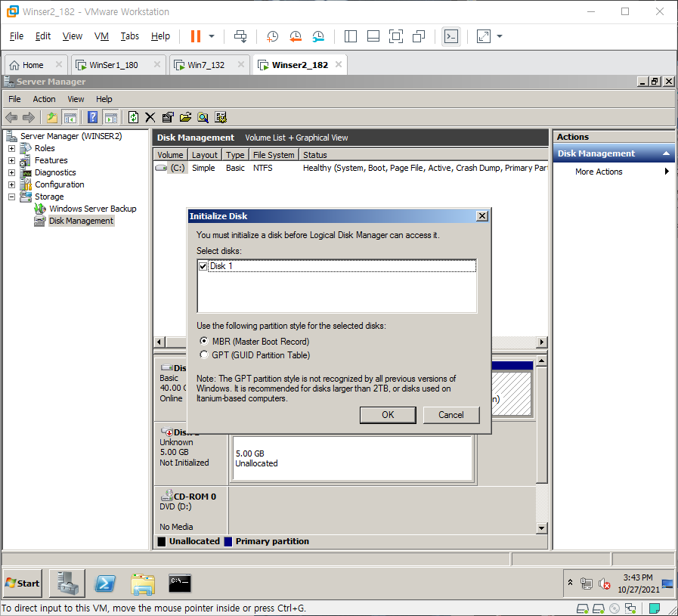Switch to the WinSer1_180 tab
This screenshot has width=678, height=616.
113,65
